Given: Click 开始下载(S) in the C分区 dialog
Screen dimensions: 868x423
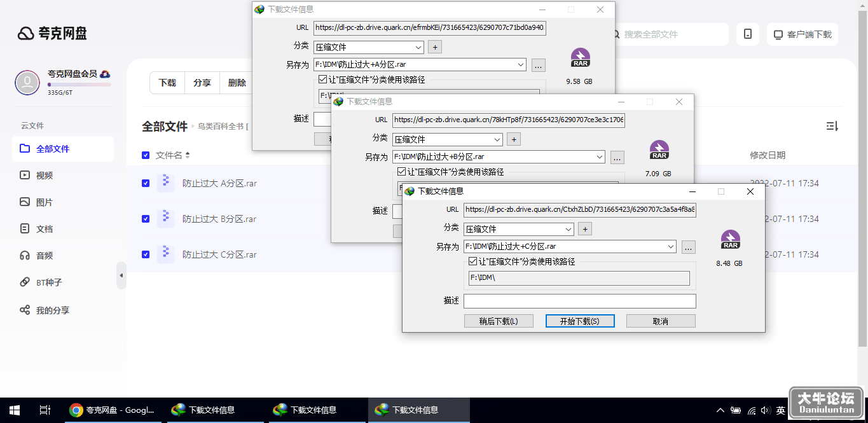Looking at the screenshot, I should pyautogui.click(x=580, y=321).
